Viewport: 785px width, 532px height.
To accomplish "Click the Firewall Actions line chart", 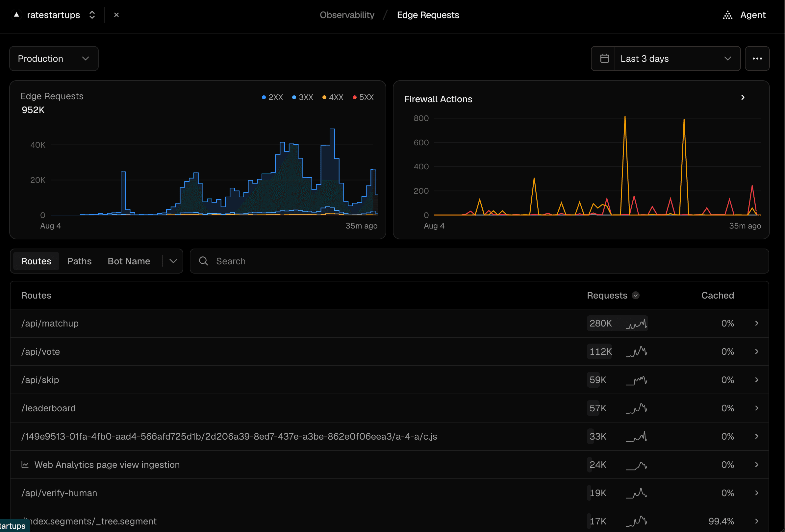I will pyautogui.click(x=597, y=165).
